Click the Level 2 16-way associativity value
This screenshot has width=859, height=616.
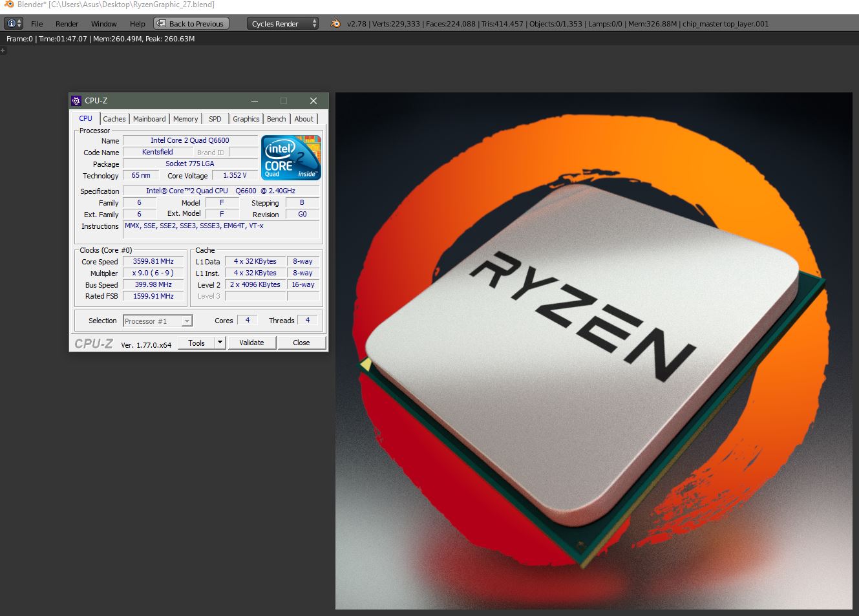[303, 284]
